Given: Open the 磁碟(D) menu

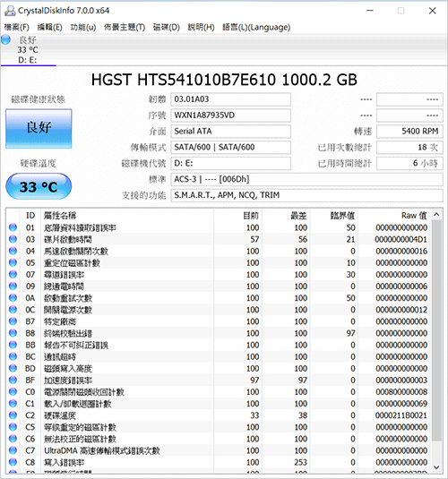Looking at the screenshot, I should 167,27.
